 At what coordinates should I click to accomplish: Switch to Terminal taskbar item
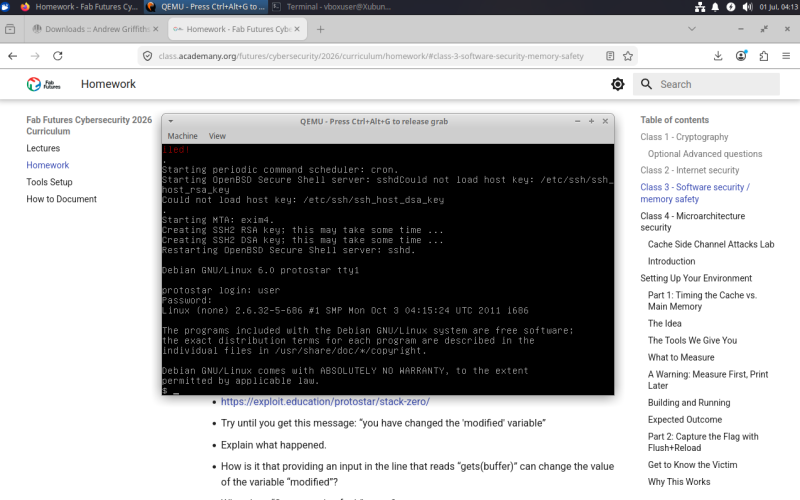(x=332, y=7)
